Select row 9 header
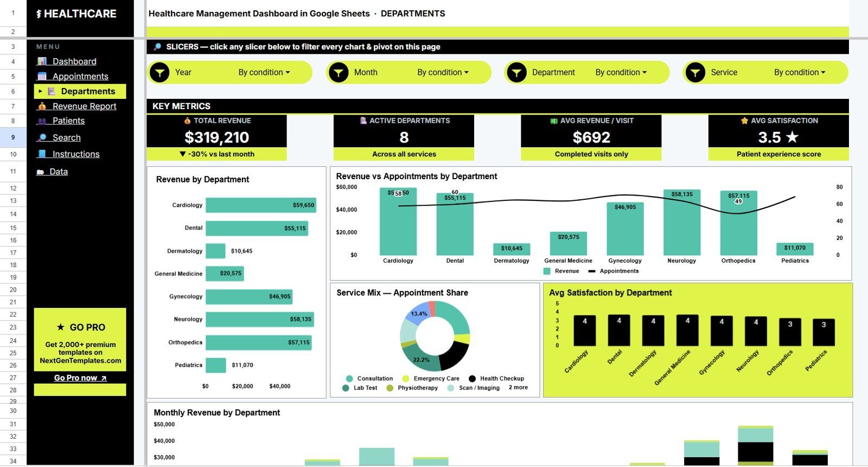Screen dimensions: 868x467 click(13, 137)
